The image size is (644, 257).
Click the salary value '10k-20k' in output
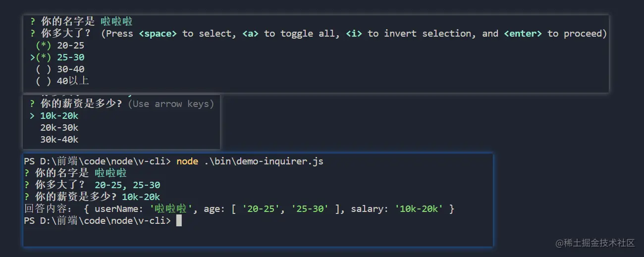tap(419, 208)
